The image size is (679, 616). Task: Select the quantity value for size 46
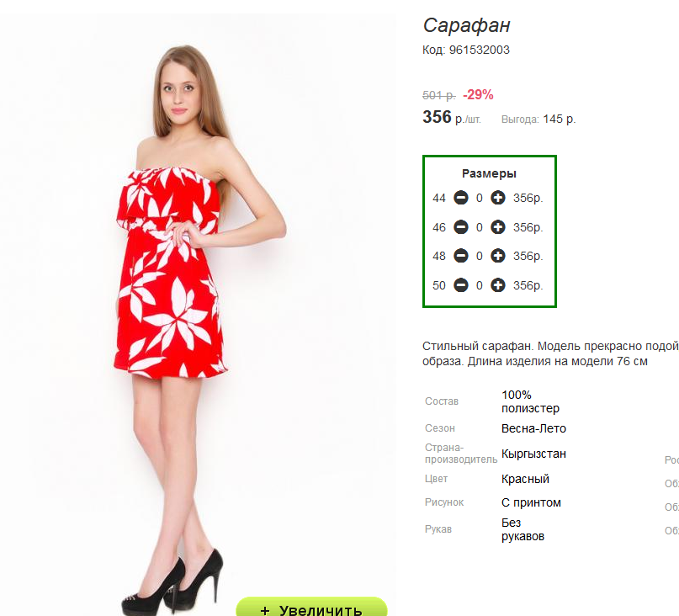pos(480,227)
